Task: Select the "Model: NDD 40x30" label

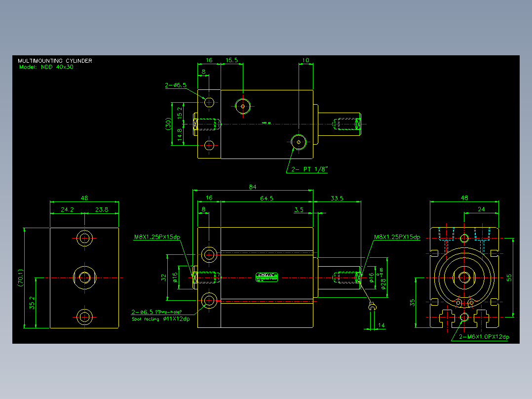Action: click(46, 67)
